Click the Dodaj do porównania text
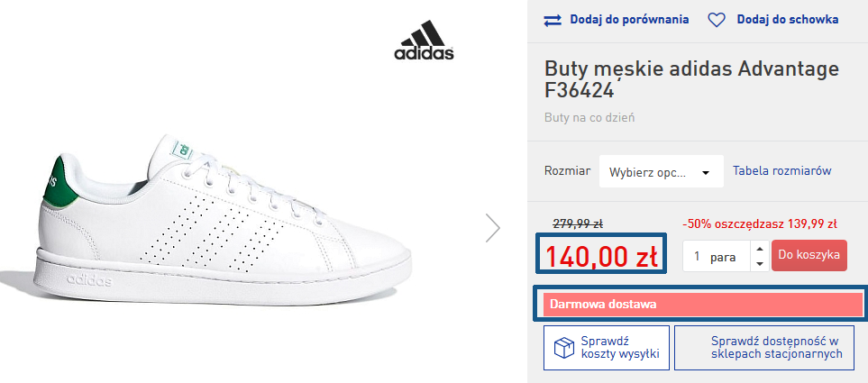Viewport: 868px width, 383px height. pyautogui.click(x=629, y=19)
